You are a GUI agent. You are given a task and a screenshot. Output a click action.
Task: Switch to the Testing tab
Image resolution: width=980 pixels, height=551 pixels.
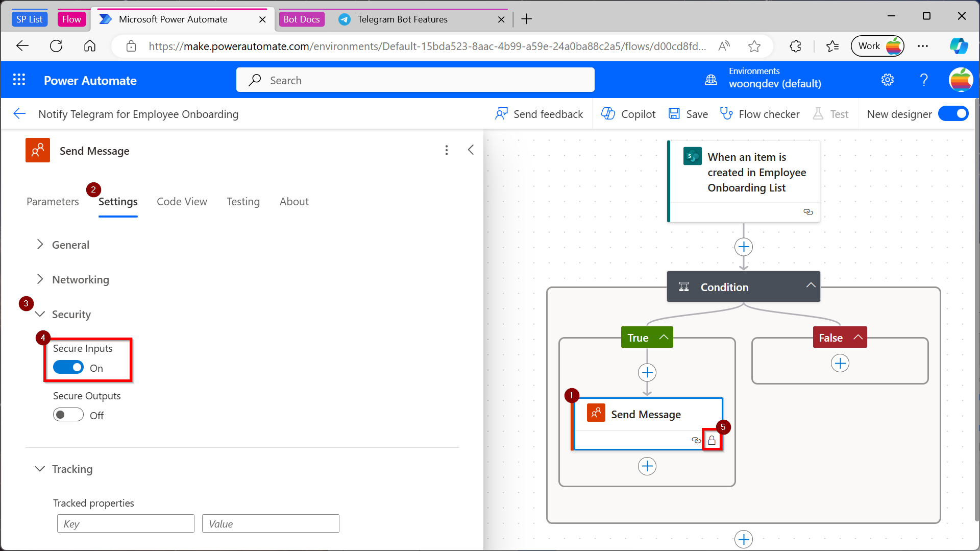243,202
